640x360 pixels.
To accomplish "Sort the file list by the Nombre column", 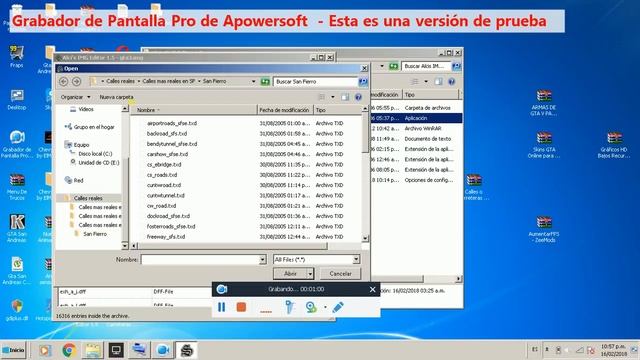I will coord(194,110).
